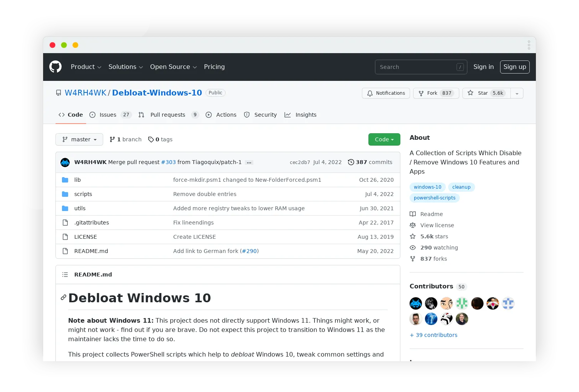Select the windows-10 topic tag
The image size is (579, 392).
(x=427, y=187)
